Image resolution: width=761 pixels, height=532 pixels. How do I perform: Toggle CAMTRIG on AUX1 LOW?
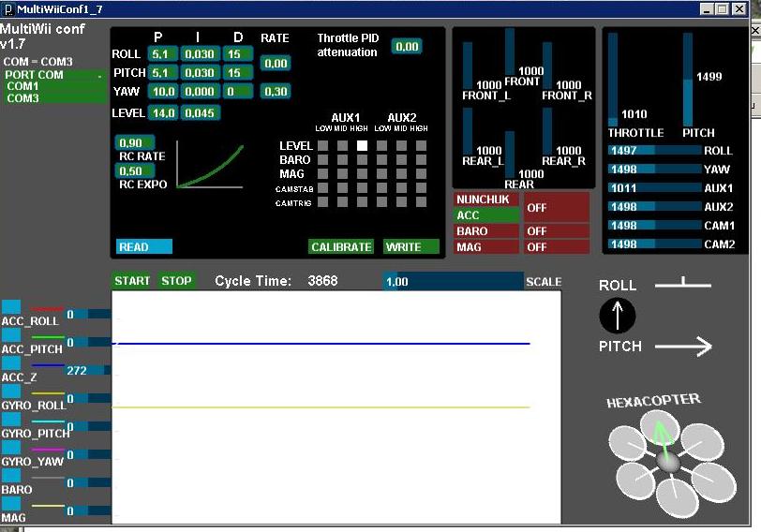point(322,201)
